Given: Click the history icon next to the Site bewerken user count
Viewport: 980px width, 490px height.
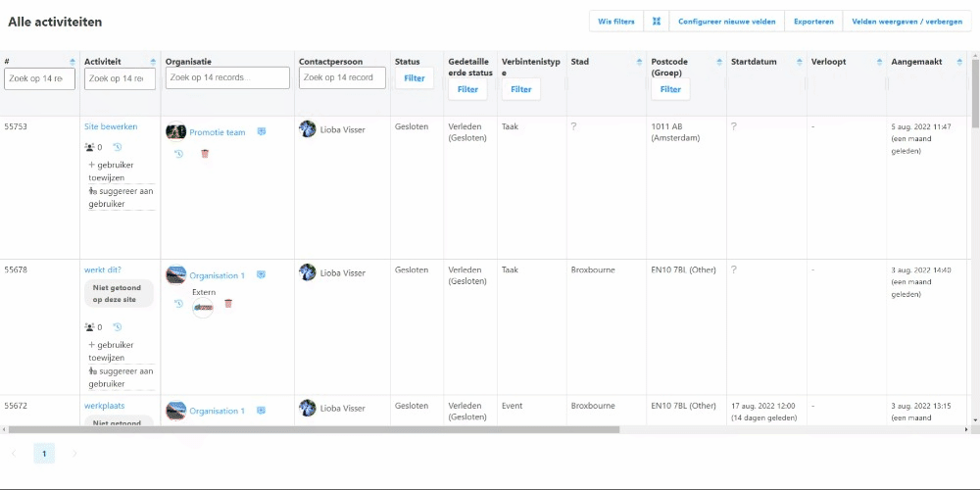Looking at the screenshot, I should (x=117, y=147).
